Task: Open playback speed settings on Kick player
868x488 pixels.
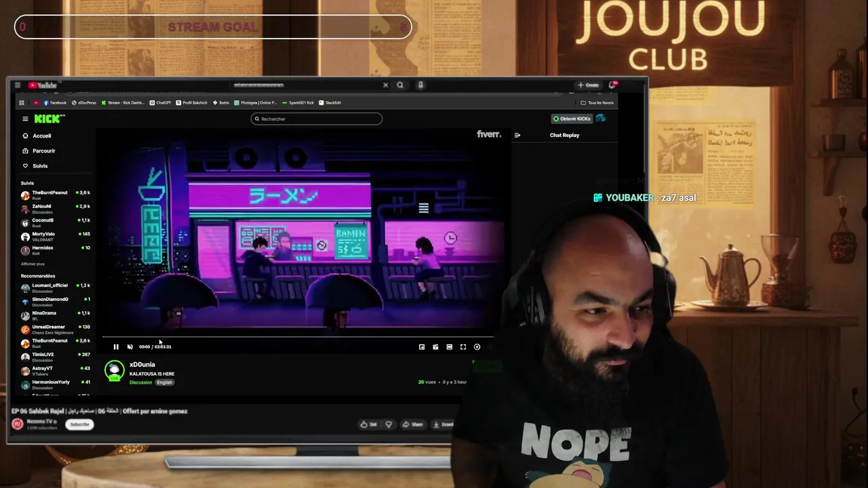Action: [x=477, y=346]
